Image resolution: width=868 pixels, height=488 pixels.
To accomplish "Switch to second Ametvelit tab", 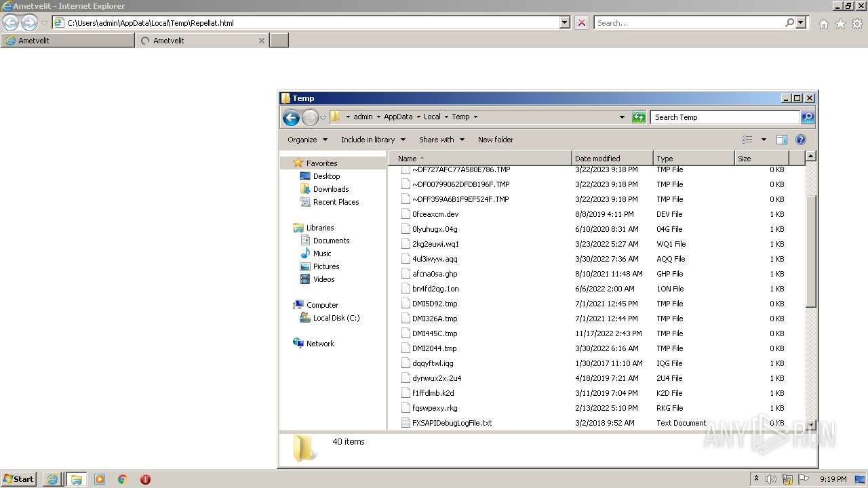I will click(x=197, y=41).
